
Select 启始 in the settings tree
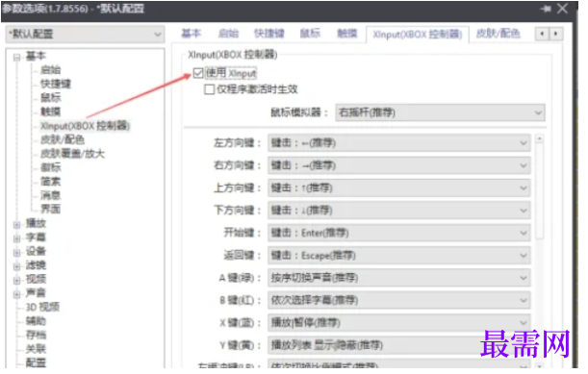(x=51, y=70)
